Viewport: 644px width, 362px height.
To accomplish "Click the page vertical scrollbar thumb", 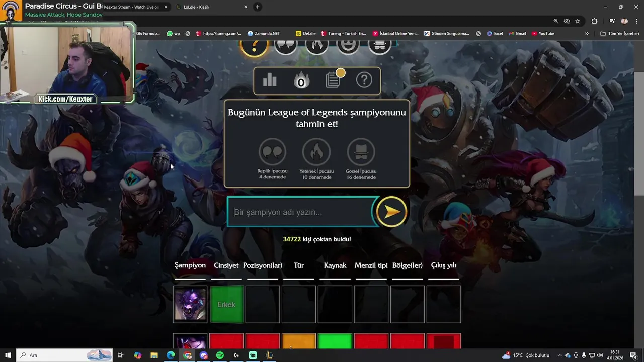I will 639,133.
